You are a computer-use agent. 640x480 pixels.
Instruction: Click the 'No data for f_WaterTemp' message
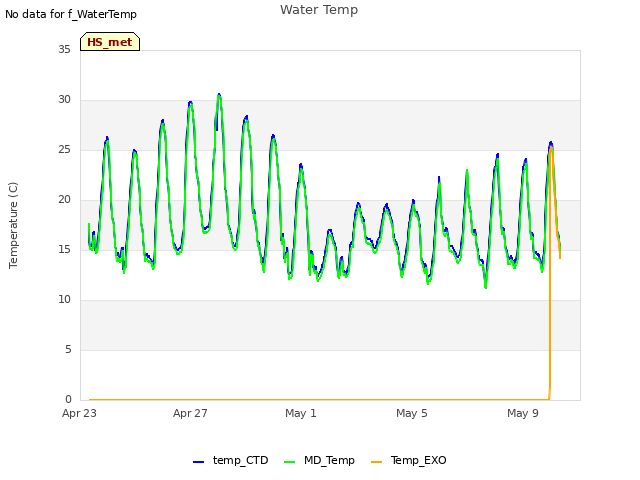click(71, 14)
